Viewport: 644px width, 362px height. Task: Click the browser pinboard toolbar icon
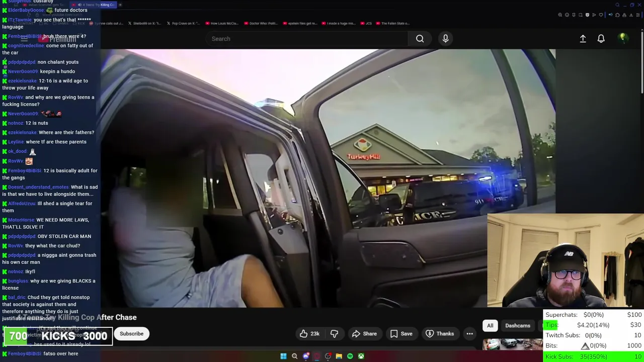(574, 15)
